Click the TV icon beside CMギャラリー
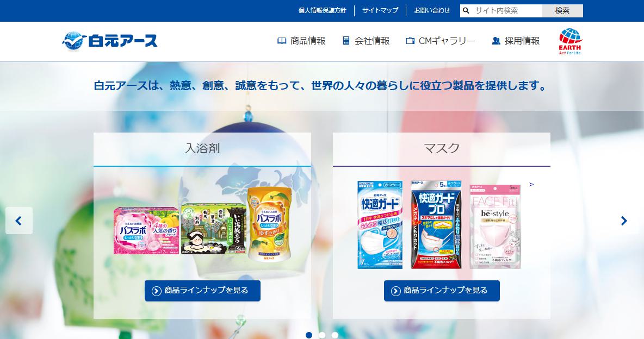This screenshot has width=644, height=339. click(410, 41)
